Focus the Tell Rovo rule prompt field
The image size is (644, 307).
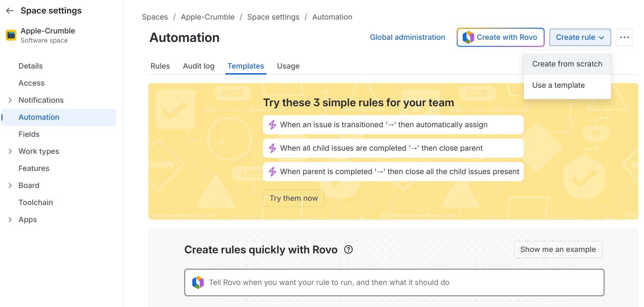click(x=394, y=282)
